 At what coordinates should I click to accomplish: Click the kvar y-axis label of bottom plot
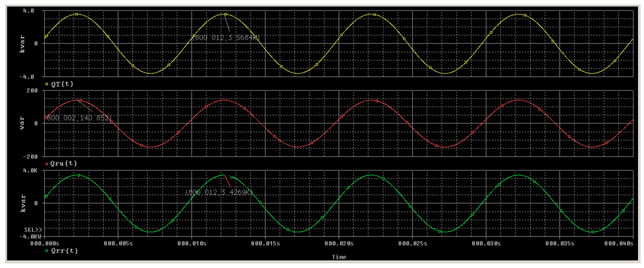click(23, 203)
